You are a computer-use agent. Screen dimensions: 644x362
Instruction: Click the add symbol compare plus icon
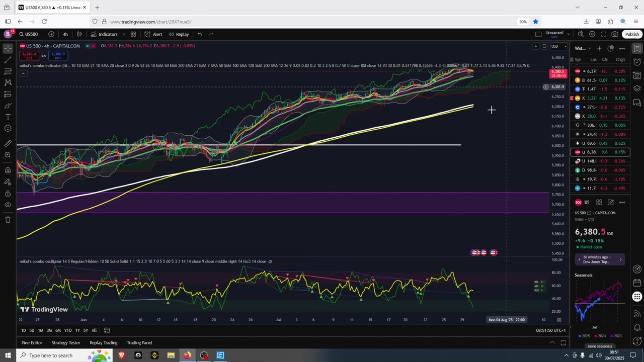point(51,34)
